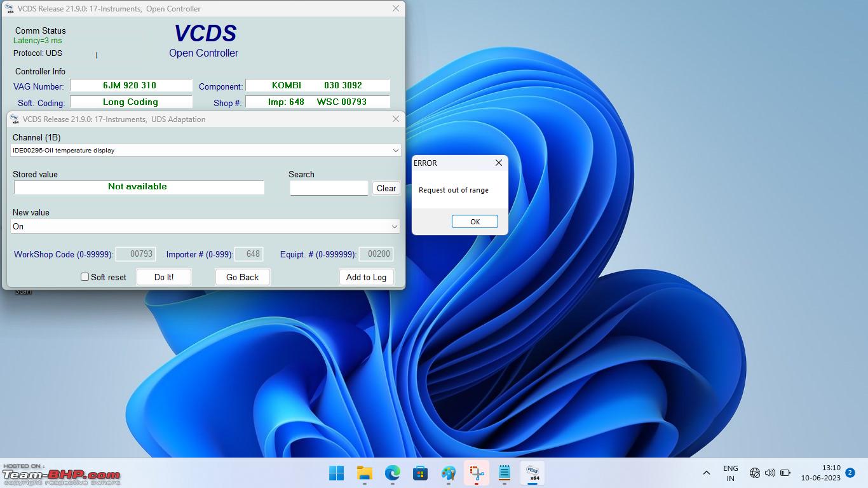
Task: Click the Go Back button
Action: tap(243, 277)
